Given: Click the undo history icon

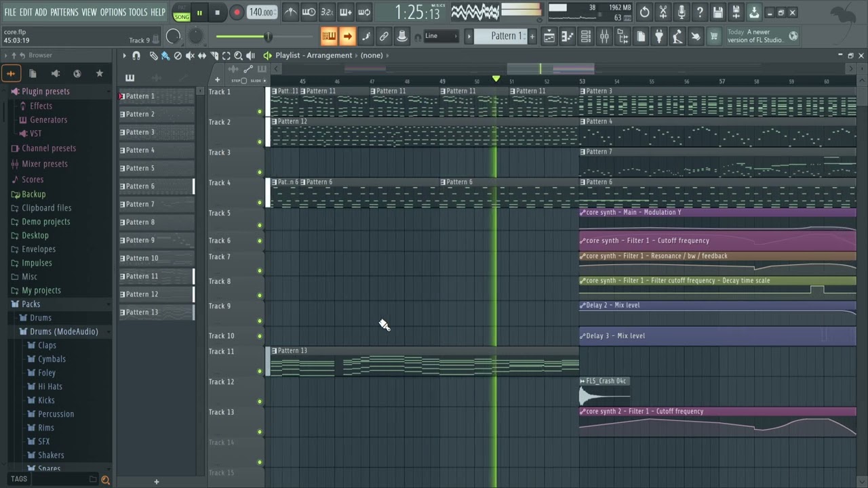Looking at the screenshot, I should tap(644, 12).
